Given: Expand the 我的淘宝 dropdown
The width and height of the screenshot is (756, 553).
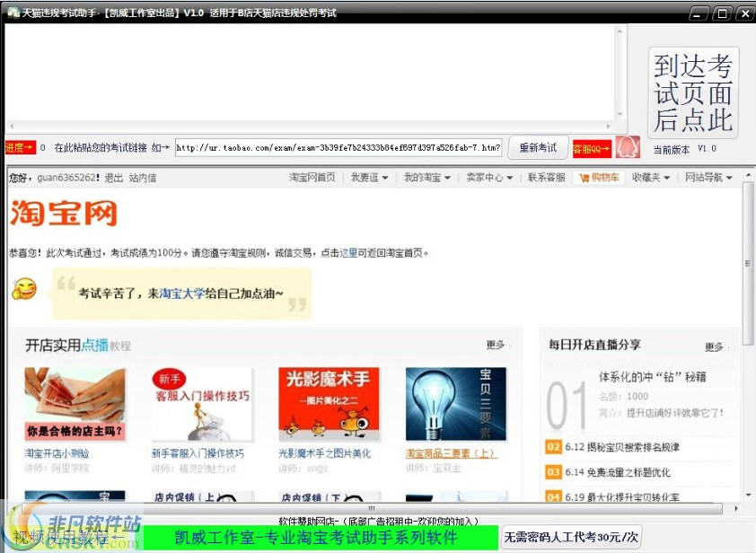Looking at the screenshot, I should 426,178.
